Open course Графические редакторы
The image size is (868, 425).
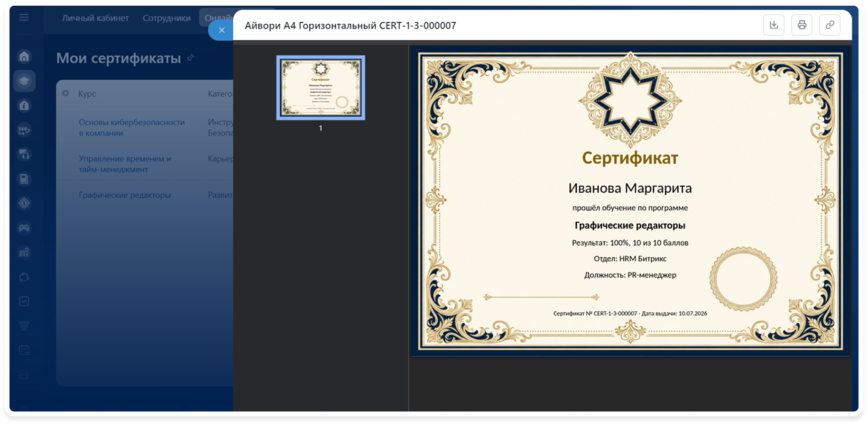point(124,195)
